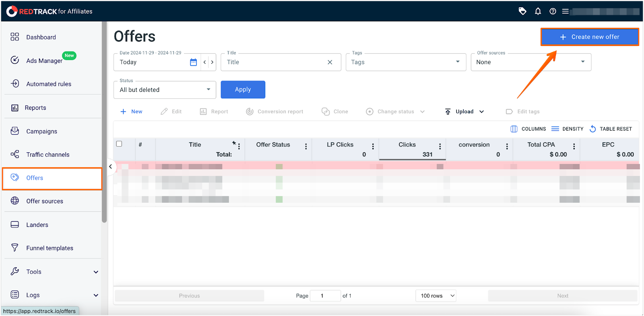The image size is (644, 316).
Task: Expand the Status dropdown
Action: tap(165, 90)
